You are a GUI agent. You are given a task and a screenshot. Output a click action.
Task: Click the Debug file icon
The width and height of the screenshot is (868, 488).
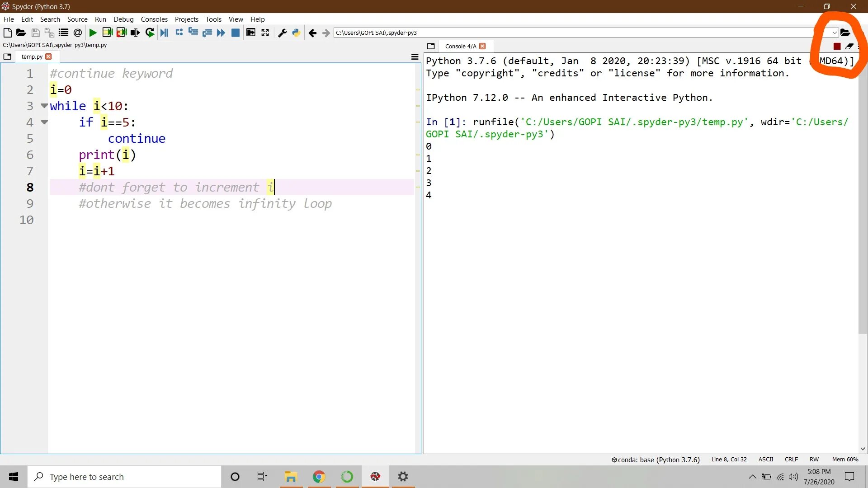164,33
